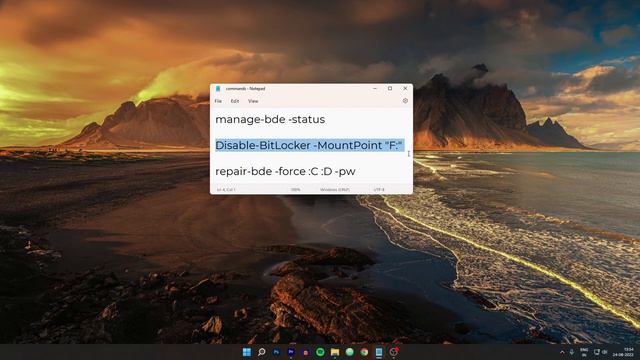Screen dimensions: 640x360
Task: Click the UTF-8 encoding indicator
Action: click(x=379, y=190)
